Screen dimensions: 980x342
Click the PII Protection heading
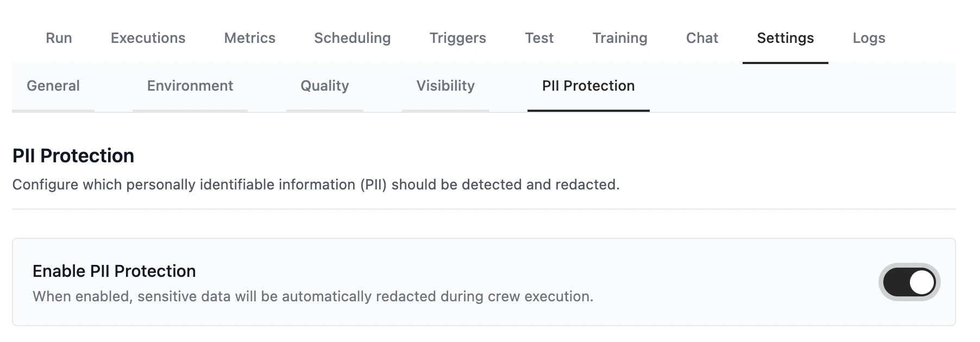72,156
